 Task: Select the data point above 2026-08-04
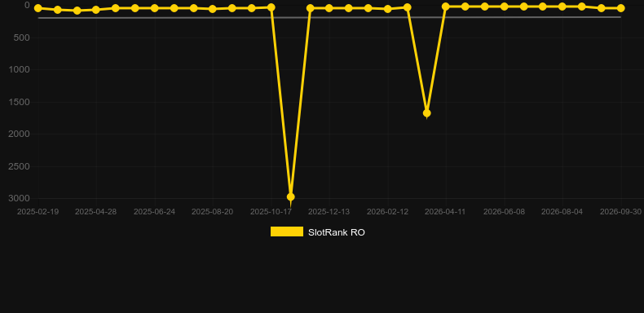coord(562,7)
